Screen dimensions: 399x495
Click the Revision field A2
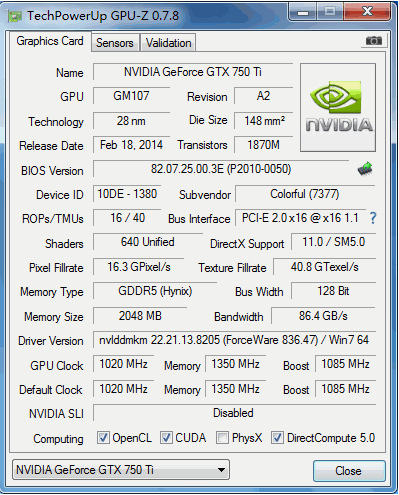[263, 96]
